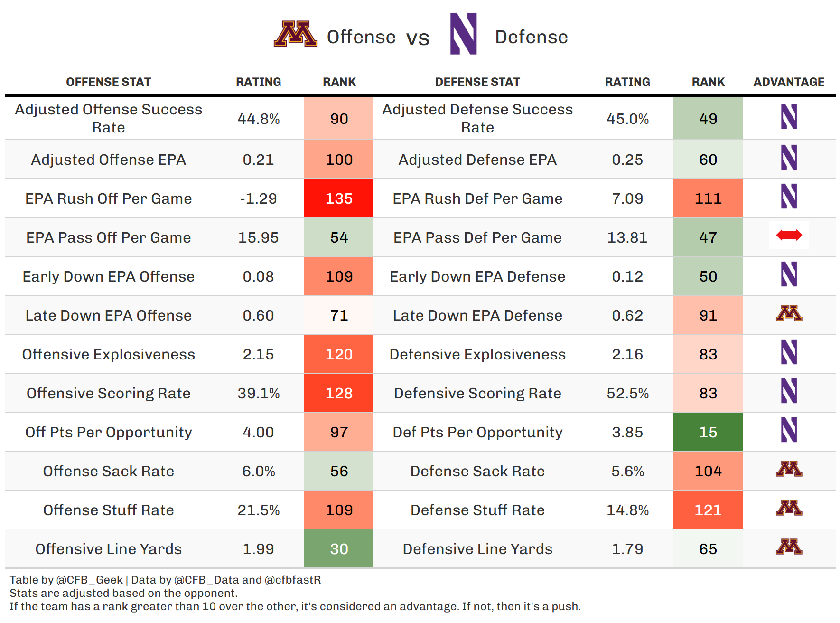The width and height of the screenshot is (840, 623).
Task: Click Minnesota advantage icon for Defense Stuff Rate
Action: (x=789, y=508)
